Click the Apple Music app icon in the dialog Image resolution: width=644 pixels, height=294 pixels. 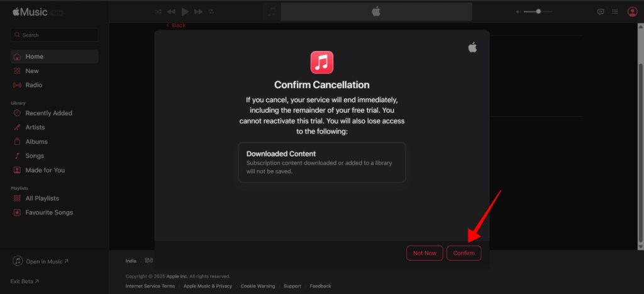click(322, 62)
